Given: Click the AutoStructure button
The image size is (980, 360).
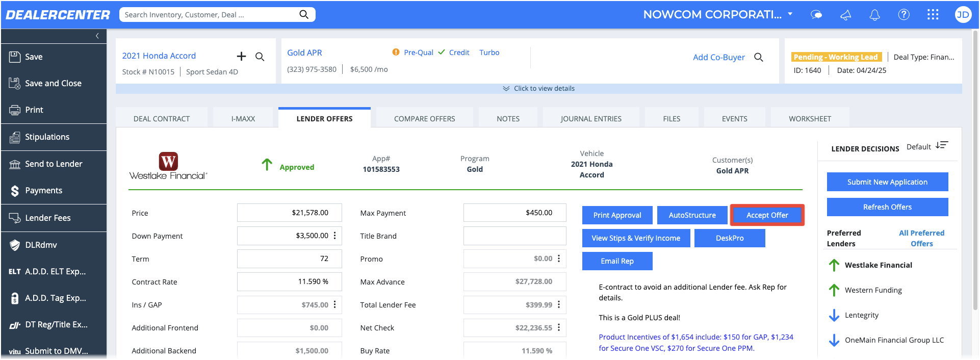Looking at the screenshot, I should click(x=692, y=215).
